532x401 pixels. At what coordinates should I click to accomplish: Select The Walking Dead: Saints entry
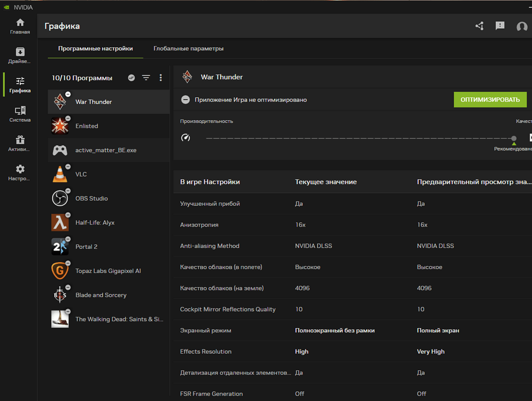(109, 319)
